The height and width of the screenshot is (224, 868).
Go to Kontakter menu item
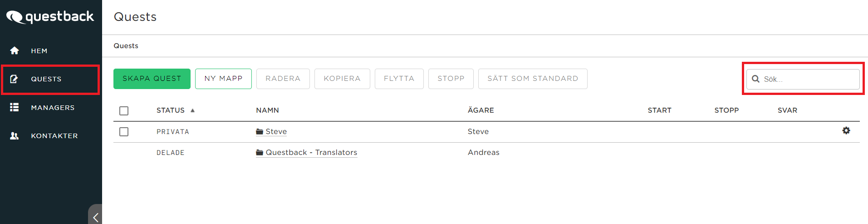[54, 136]
